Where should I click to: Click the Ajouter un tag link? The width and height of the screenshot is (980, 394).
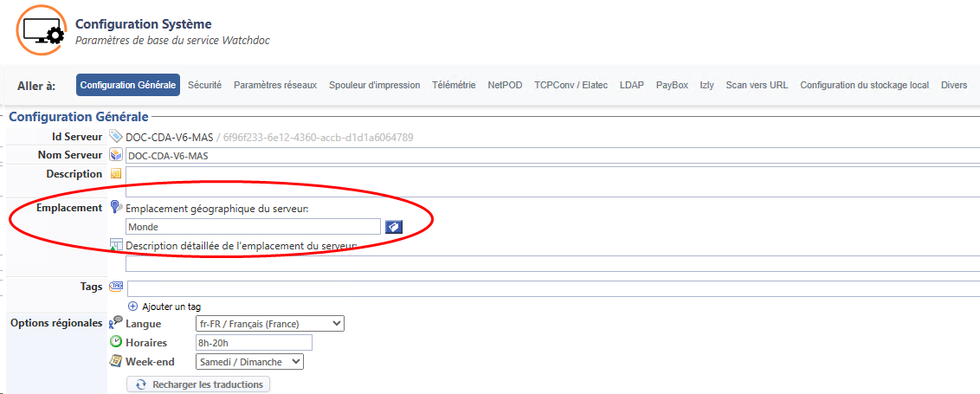click(171, 307)
